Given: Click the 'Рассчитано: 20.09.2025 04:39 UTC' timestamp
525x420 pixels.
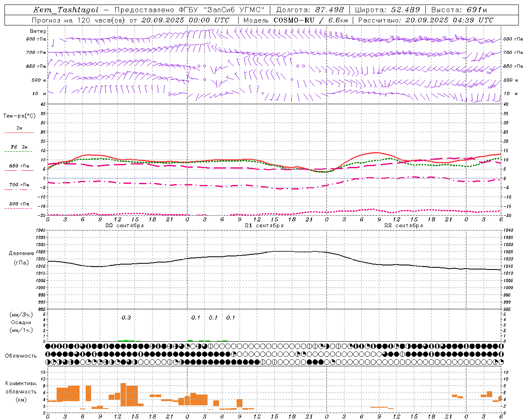Looking at the screenshot, I should coord(426,20).
